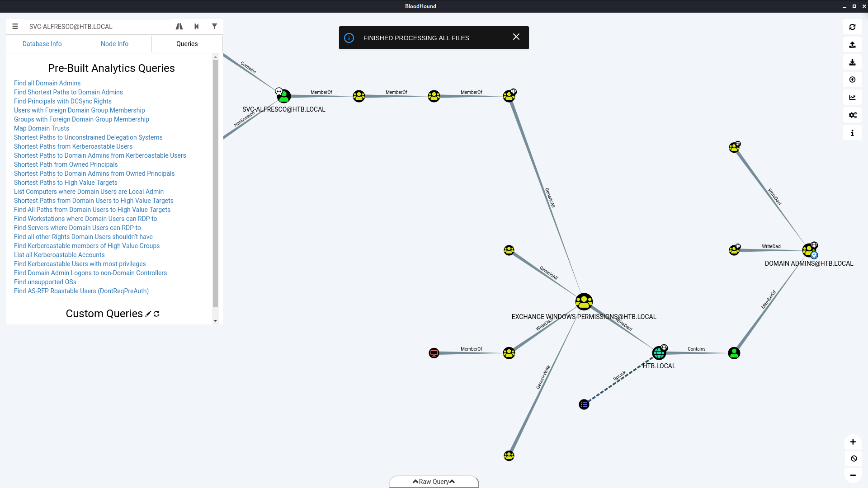Zoom out with the minus button
Screen dimensions: 868x488
click(x=853, y=475)
